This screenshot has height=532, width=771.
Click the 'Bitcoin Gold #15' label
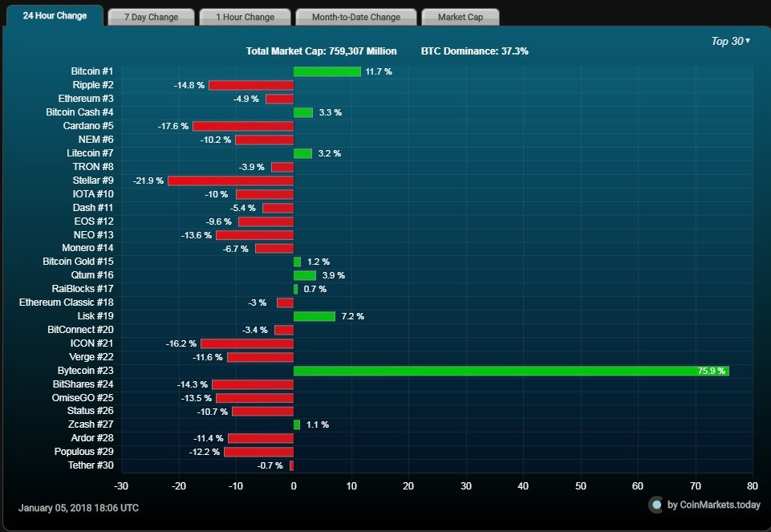point(78,261)
